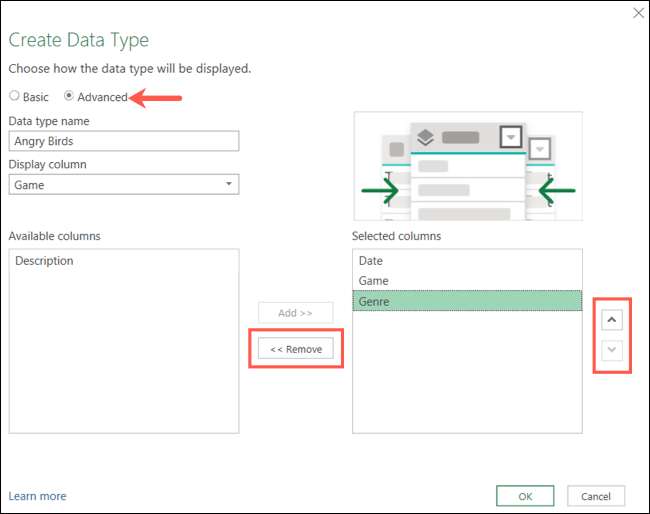This screenshot has width=650, height=514.
Task: Click the move up arrow button
Action: (x=613, y=321)
